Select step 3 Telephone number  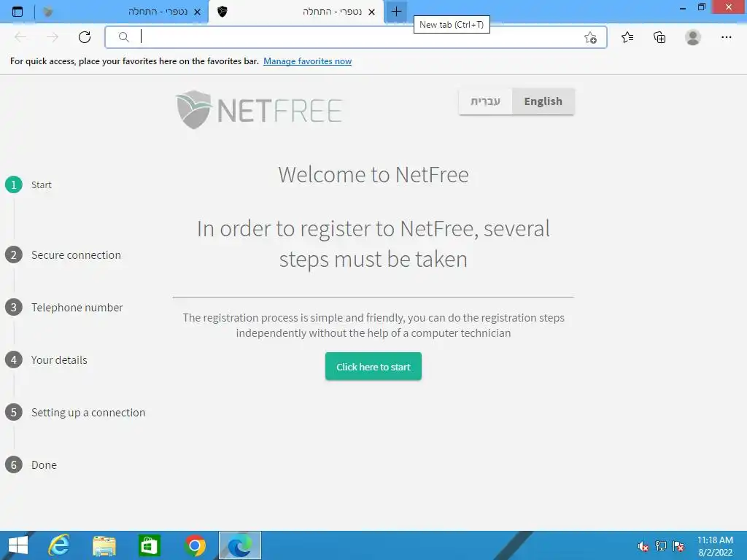64,307
